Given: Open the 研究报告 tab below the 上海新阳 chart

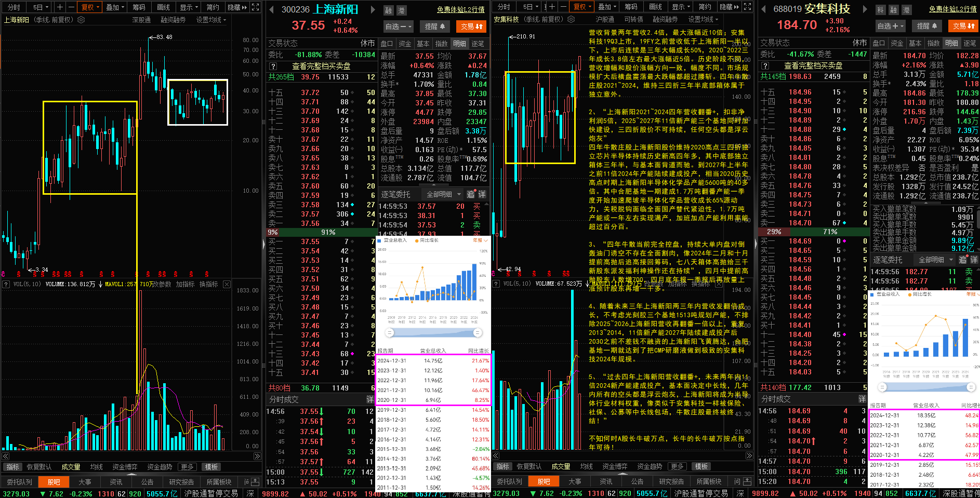Looking at the screenshot, I should tap(181, 482).
